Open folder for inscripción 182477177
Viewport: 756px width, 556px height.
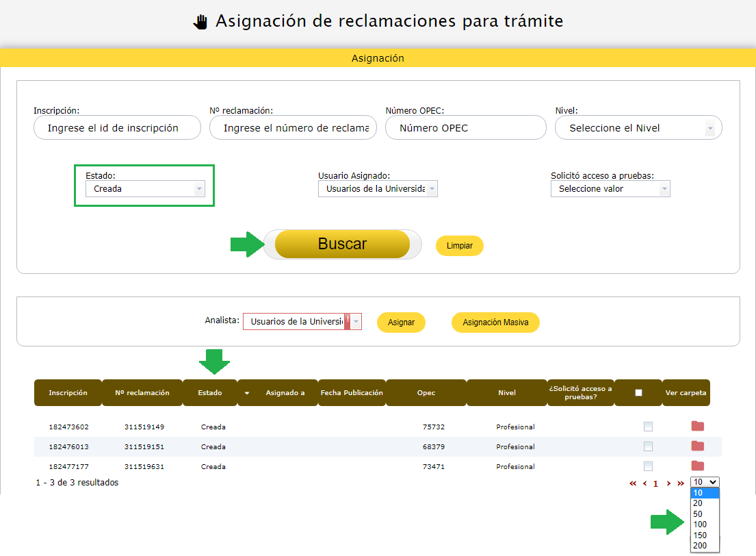pos(697,466)
